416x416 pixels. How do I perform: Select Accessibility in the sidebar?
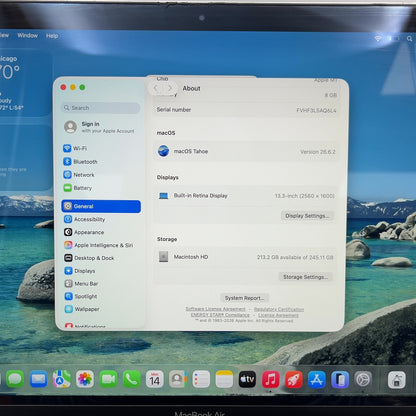84,219
